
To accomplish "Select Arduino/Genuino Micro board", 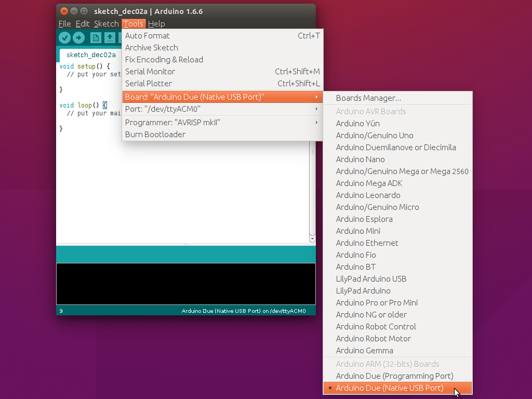I will pos(397,207).
